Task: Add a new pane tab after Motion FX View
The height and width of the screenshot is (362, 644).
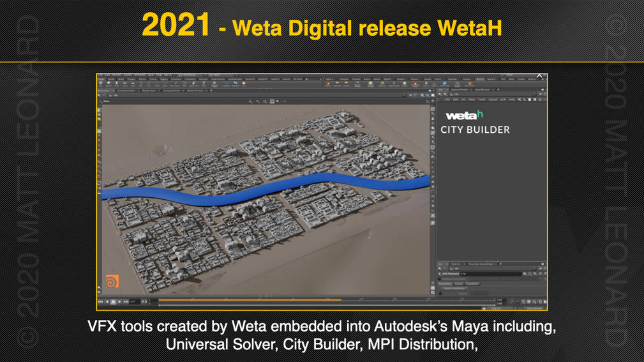Action: pos(211,91)
